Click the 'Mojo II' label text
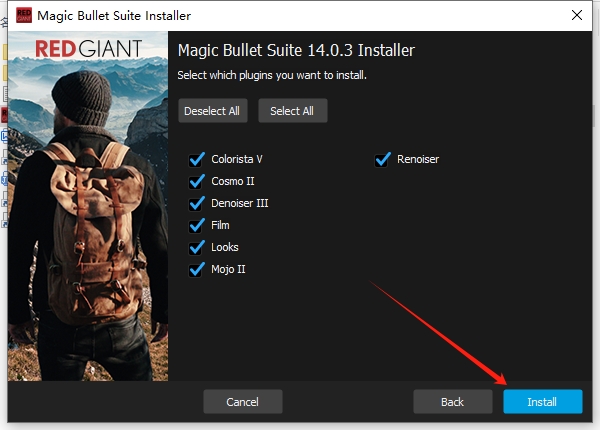This screenshot has width=600, height=430. point(228,269)
